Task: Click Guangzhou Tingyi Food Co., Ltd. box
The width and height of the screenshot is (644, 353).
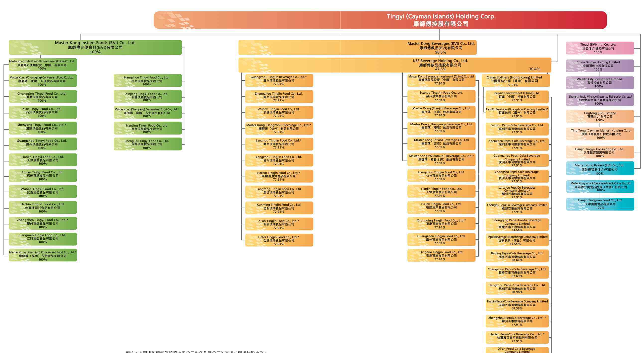Action: [43, 144]
